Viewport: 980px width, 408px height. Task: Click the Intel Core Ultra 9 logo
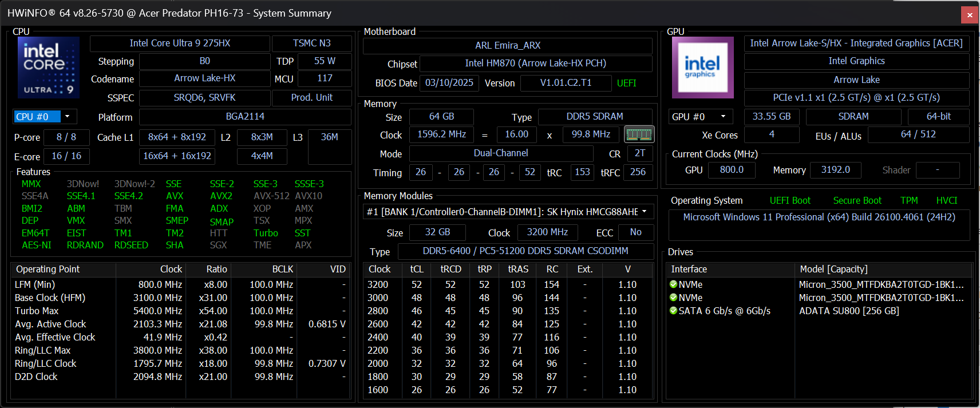tap(49, 67)
